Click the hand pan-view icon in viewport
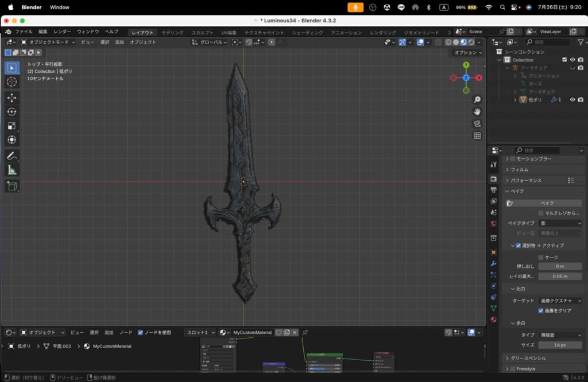Screen dimensions: 588x382 click(x=477, y=111)
